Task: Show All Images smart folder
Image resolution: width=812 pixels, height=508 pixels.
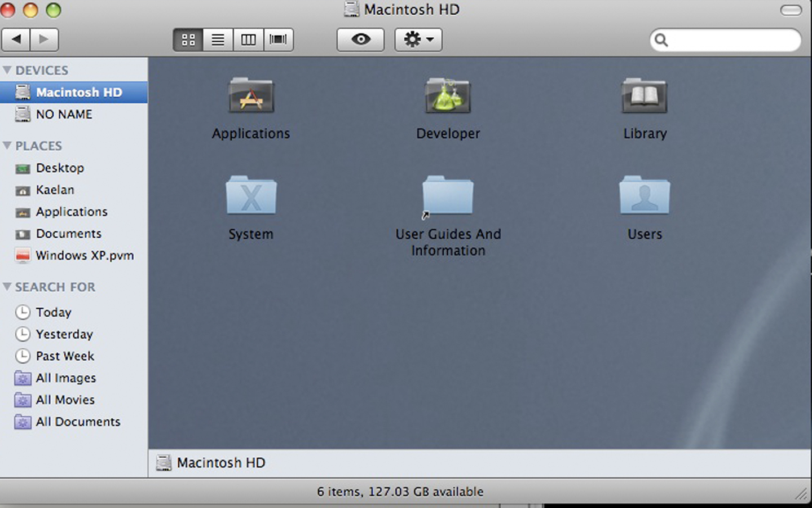Action: (74, 378)
